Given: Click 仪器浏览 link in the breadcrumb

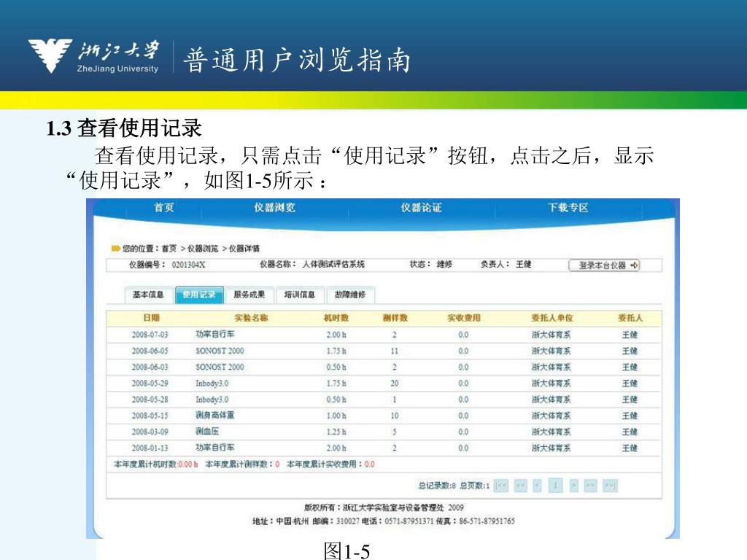Looking at the screenshot, I should (203, 249).
